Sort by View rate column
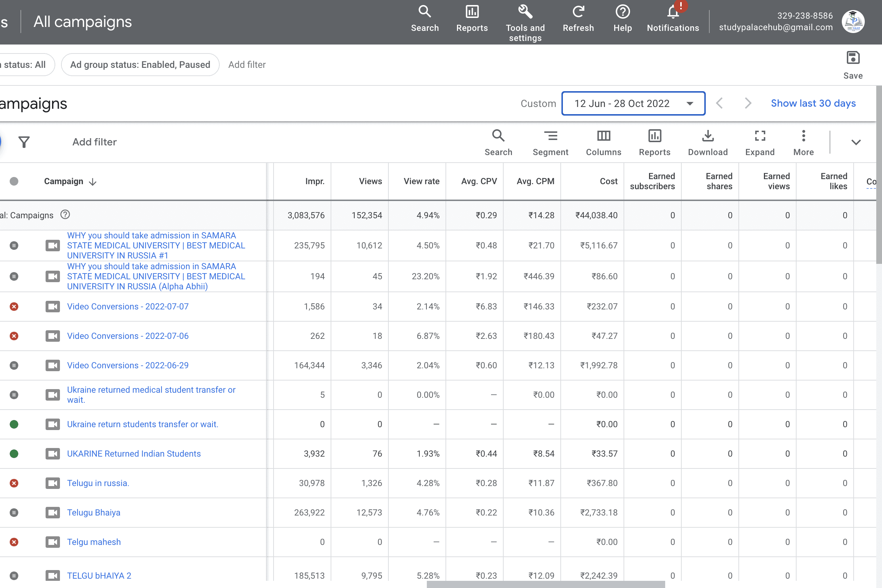This screenshot has height=588, width=882. (421, 181)
